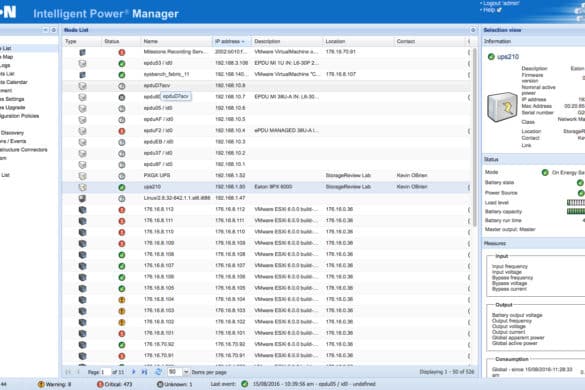Collapse the Measures section in Selection view
This screenshot has height=390, width=585.
[534, 243]
